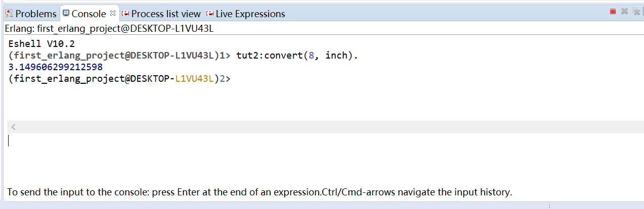The image size is (644, 209).
Task: Close the Console tab
Action: click(x=113, y=13)
